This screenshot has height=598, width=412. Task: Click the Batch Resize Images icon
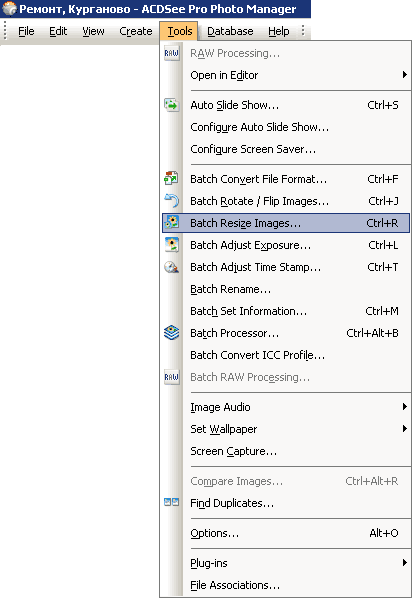click(x=172, y=223)
